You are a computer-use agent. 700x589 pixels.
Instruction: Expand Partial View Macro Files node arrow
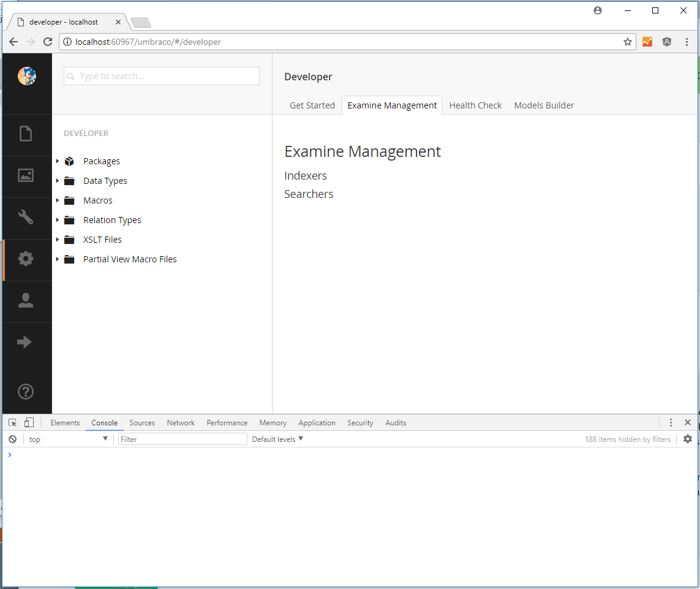pyautogui.click(x=58, y=259)
